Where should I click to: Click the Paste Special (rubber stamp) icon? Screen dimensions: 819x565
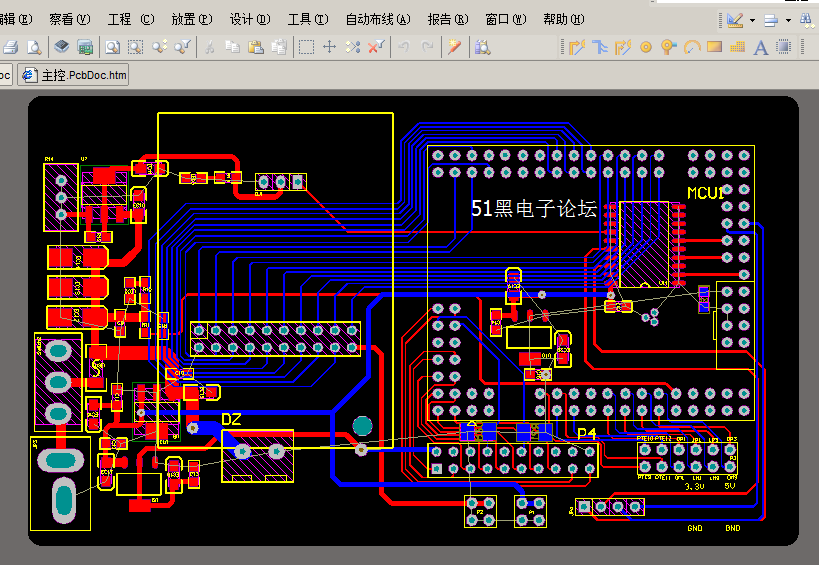point(279,47)
